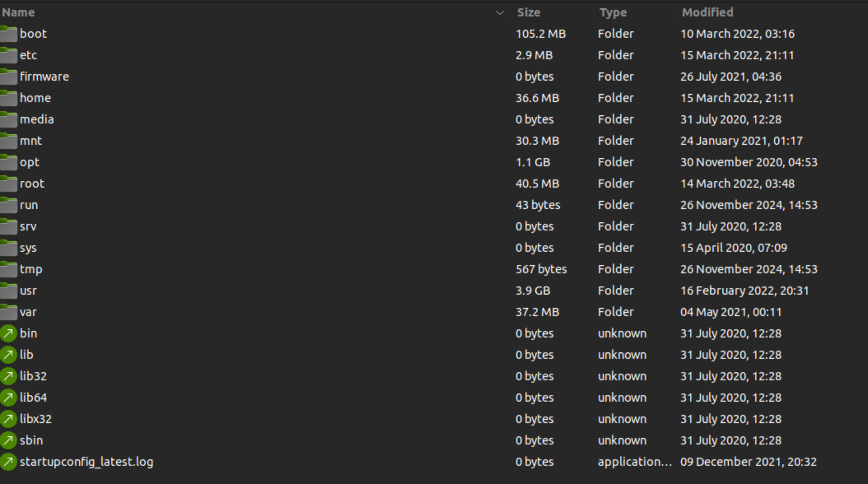This screenshot has height=484, width=868.
Task: Click the lib64 symlink icon
Action: (x=8, y=398)
